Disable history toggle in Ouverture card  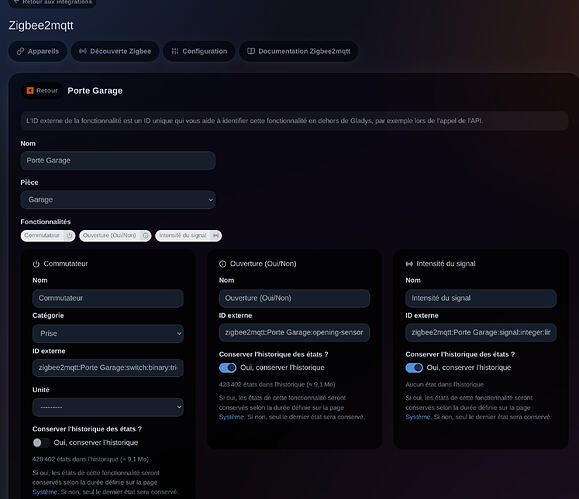(228, 368)
